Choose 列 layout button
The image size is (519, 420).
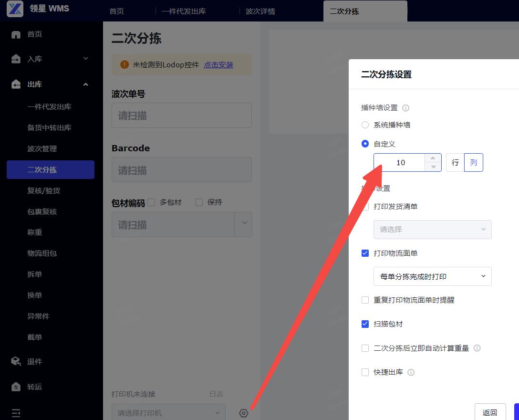(474, 163)
